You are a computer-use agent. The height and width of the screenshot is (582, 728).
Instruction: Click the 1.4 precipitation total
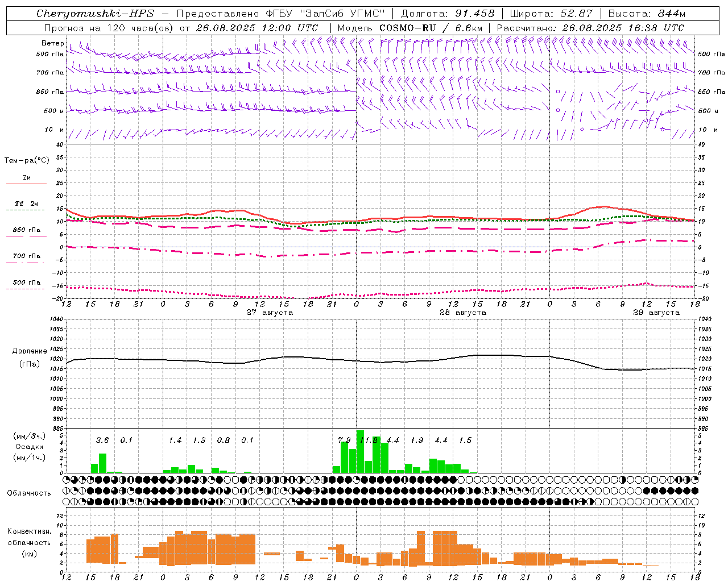tap(175, 440)
